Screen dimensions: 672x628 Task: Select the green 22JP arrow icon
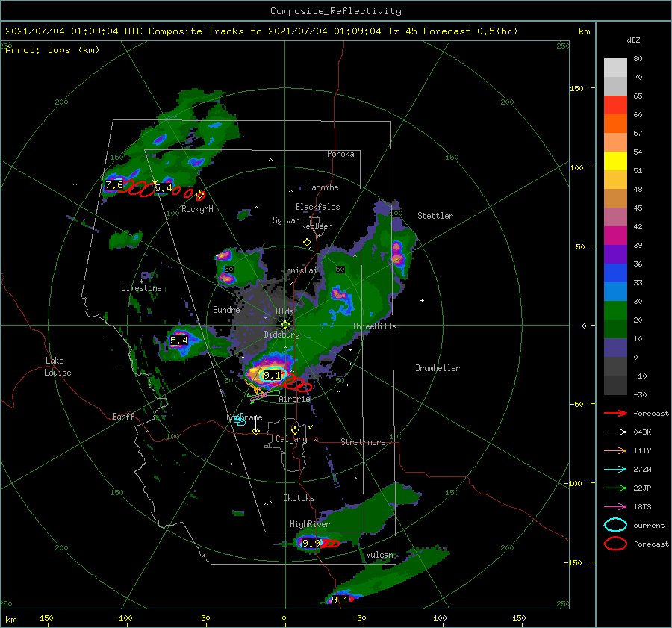(615, 488)
